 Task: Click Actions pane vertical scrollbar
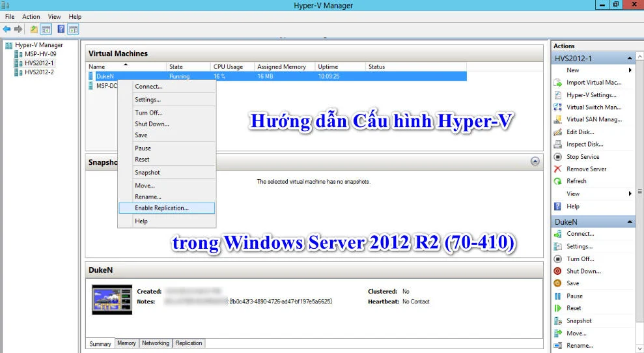pyautogui.click(x=639, y=191)
